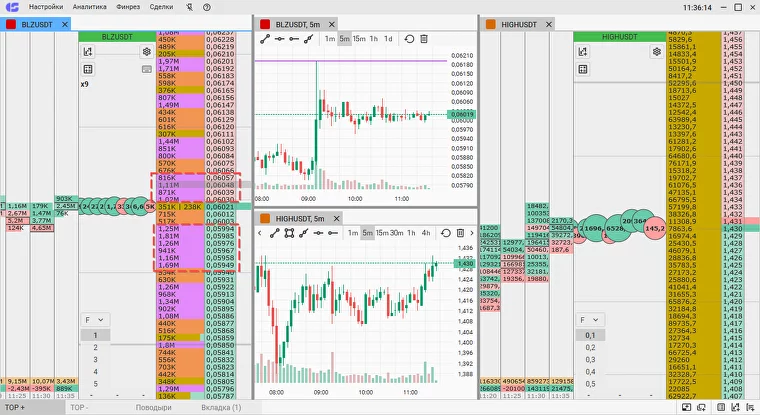Switch to the Поводыри tab at the bottom
This screenshot has height=415, width=760.
coord(154,408)
